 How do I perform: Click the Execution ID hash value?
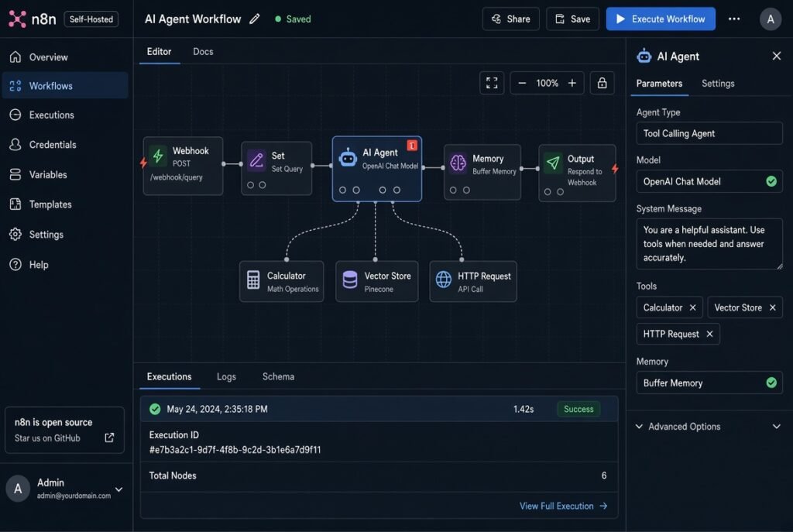coord(235,450)
